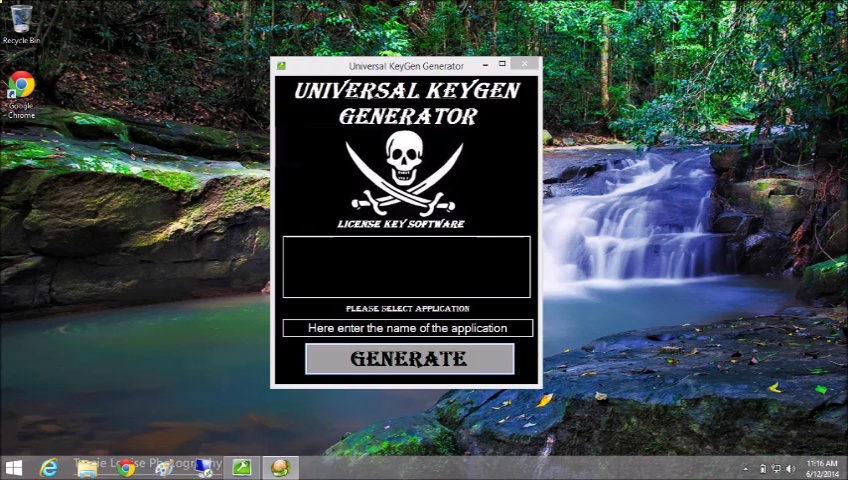Minimize the Universal KeyGen Generator window
This screenshot has height=480, width=848.
485,64
